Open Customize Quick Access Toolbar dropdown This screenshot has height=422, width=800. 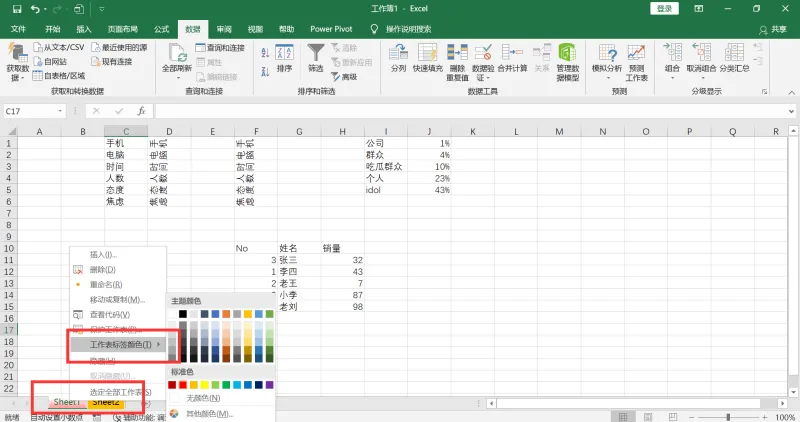tap(102, 9)
